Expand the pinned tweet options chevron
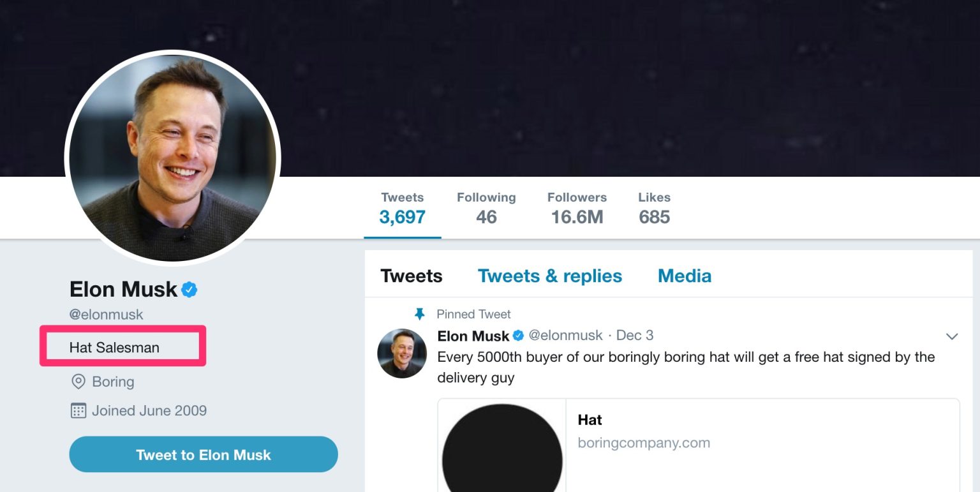This screenshot has height=492, width=980. [951, 336]
